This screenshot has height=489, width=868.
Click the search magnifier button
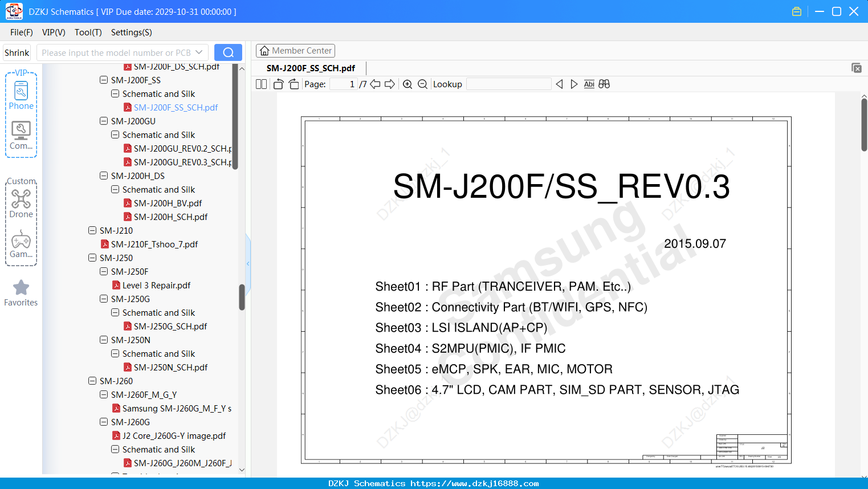[x=228, y=52]
